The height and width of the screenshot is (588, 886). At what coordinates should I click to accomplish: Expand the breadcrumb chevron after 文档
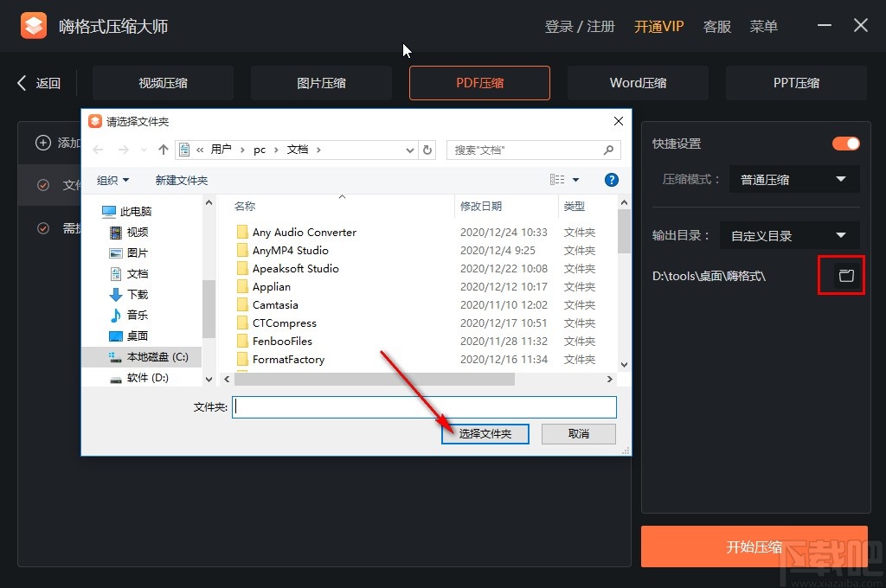[318, 150]
